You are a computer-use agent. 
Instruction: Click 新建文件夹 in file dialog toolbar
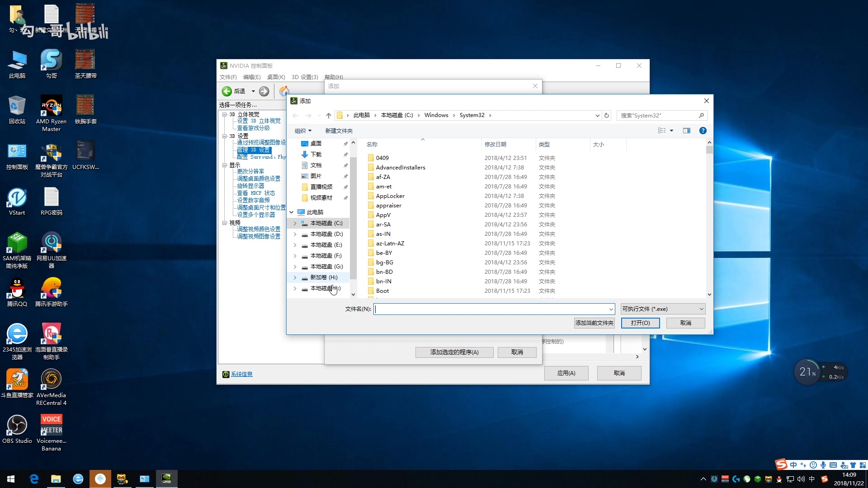[x=339, y=131]
